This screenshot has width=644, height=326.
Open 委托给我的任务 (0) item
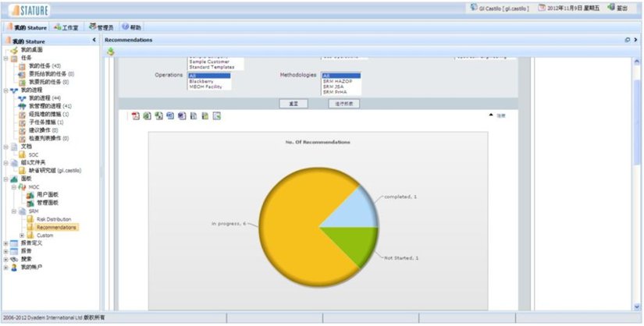tap(52, 74)
